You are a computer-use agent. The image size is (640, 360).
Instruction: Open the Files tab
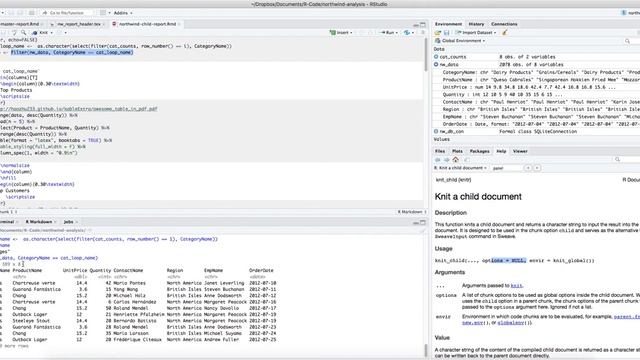pos(440,151)
